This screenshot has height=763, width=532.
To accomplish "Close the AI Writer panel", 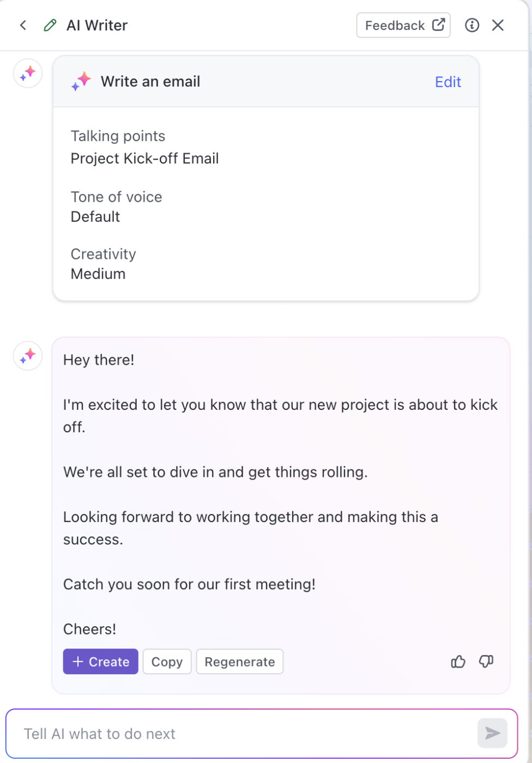I will tap(498, 25).
